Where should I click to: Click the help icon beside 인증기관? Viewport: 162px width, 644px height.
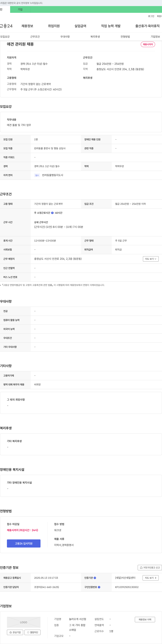(95, 578)
